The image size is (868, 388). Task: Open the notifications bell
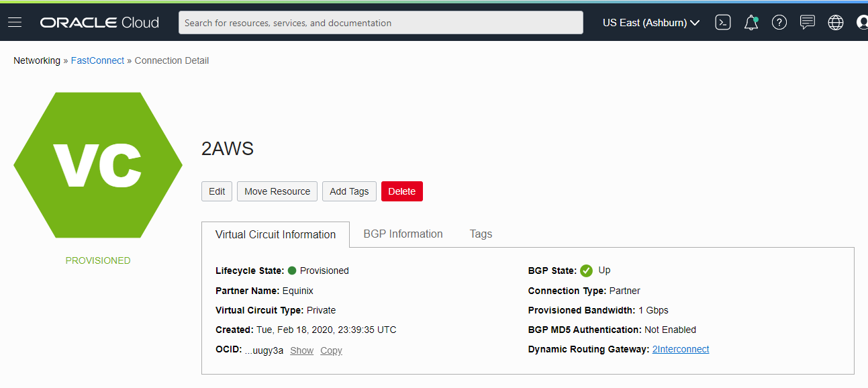pyautogui.click(x=751, y=21)
